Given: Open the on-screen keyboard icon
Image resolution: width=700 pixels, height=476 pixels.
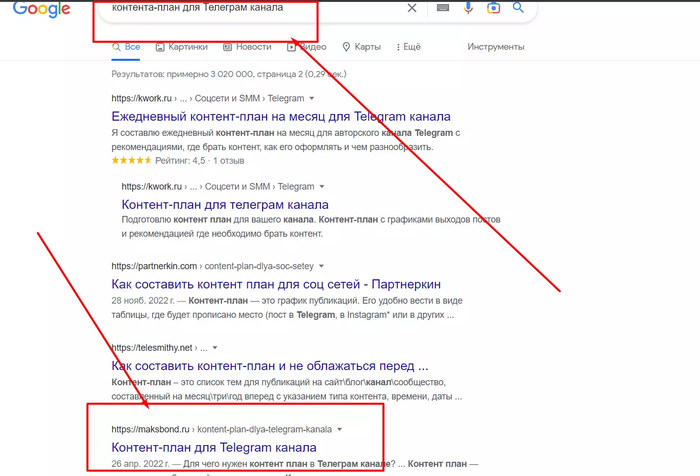Looking at the screenshot, I should 443,8.
